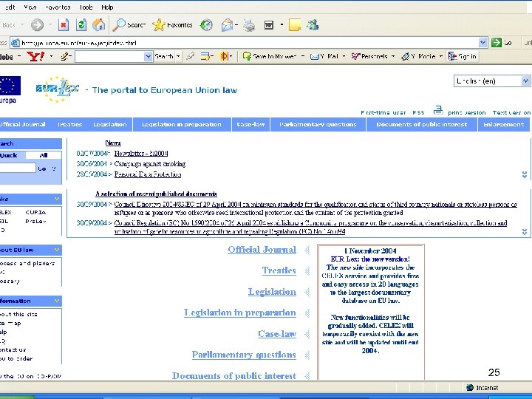Click the History globe icon
Viewport: 532px width, 399px height.
point(206,25)
